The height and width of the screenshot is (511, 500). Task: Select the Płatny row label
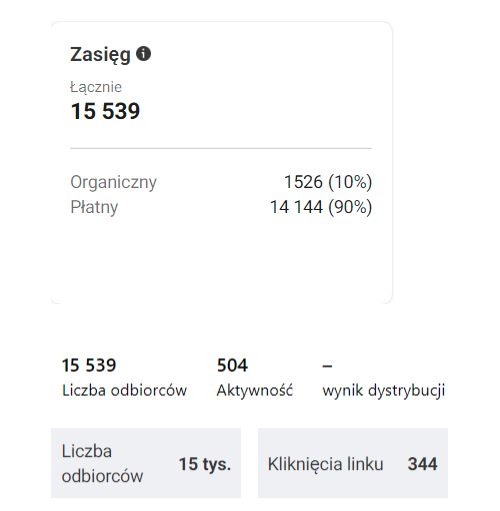[x=94, y=207]
